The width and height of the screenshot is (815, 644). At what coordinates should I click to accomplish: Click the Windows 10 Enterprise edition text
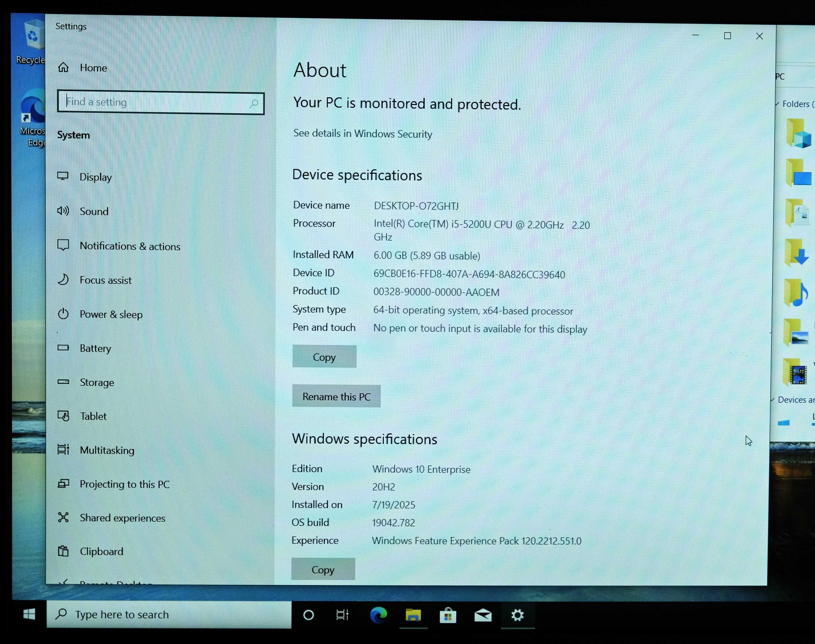point(421,469)
